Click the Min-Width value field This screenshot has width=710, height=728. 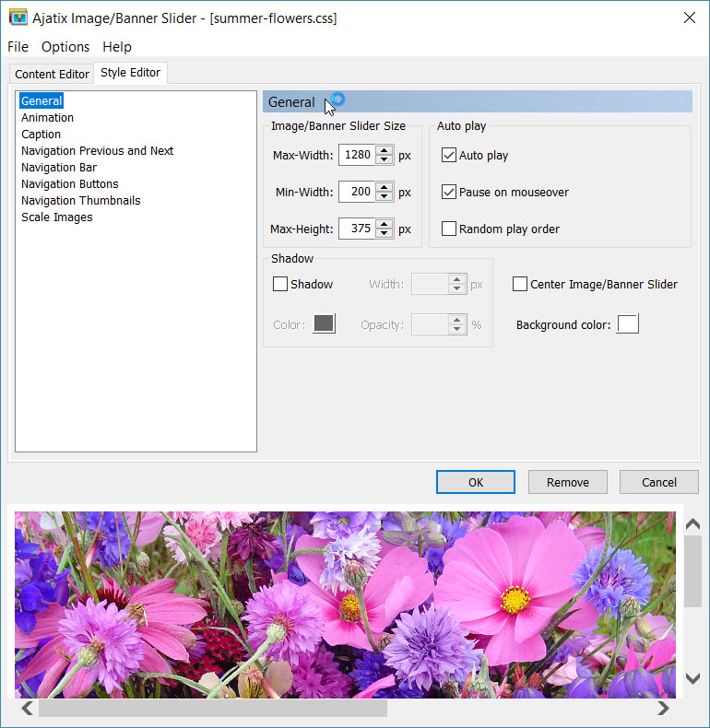click(x=357, y=192)
